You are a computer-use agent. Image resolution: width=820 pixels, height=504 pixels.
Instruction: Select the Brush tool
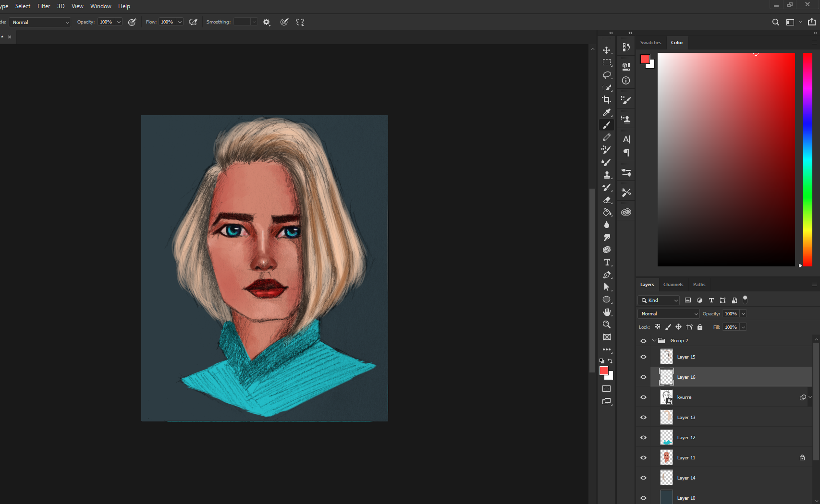607,125
